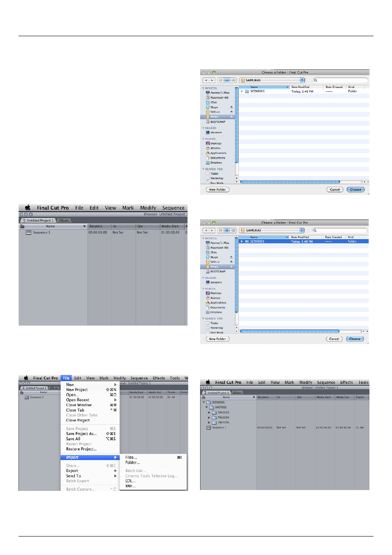Go back using the arrow in the upper folder dialog

(206, 80)
